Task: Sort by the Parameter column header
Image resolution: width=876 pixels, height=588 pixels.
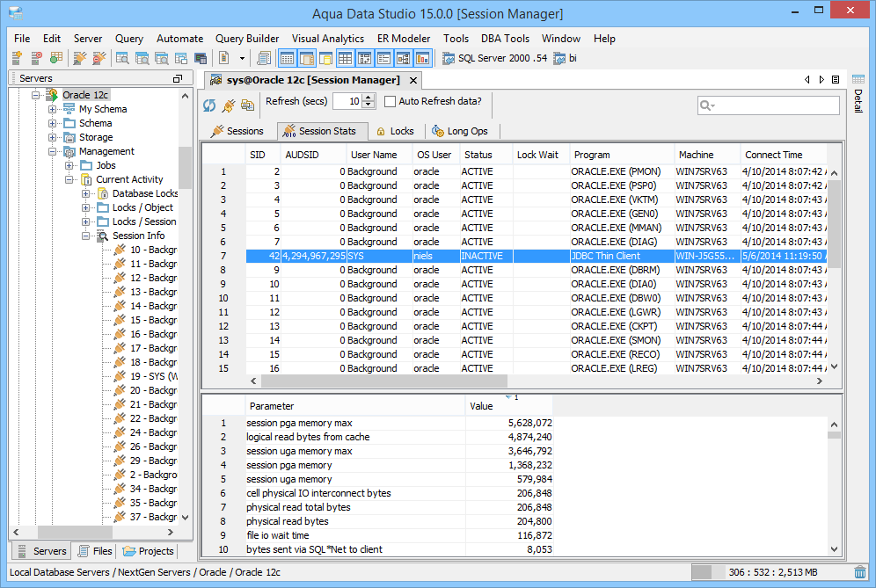Action: pyautogui.click(x=354, y=406)
